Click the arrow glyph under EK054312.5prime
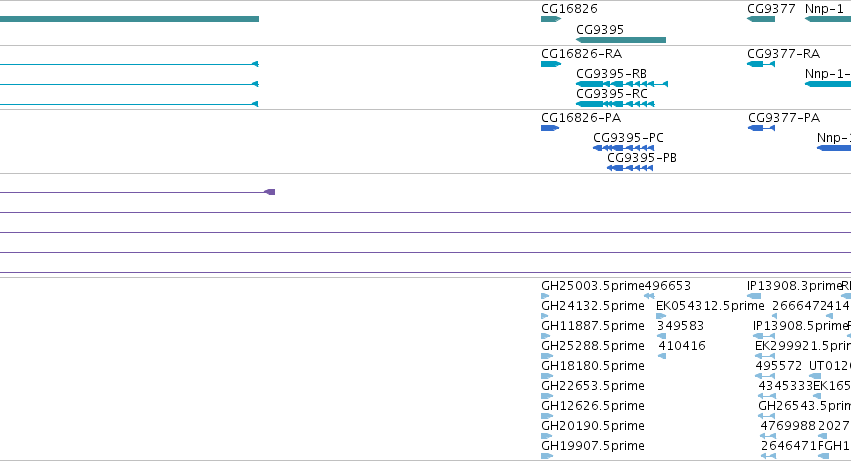Screen dimensions: 851x461 coord(661,316)
